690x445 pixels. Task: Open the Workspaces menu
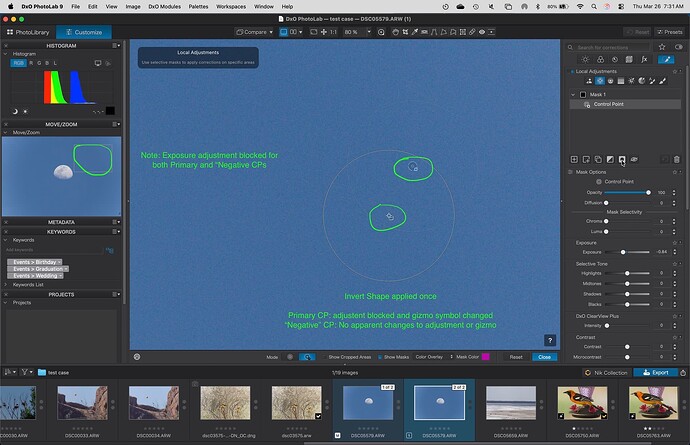tap(231, 7)
